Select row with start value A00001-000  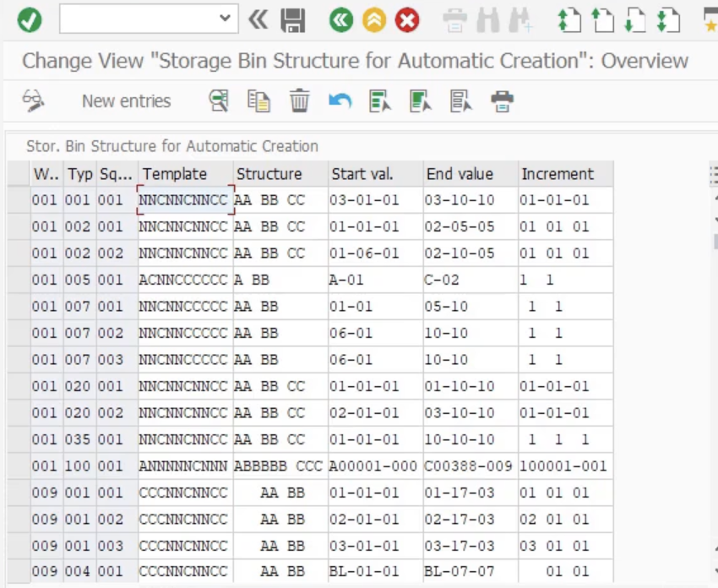(18, 466)
